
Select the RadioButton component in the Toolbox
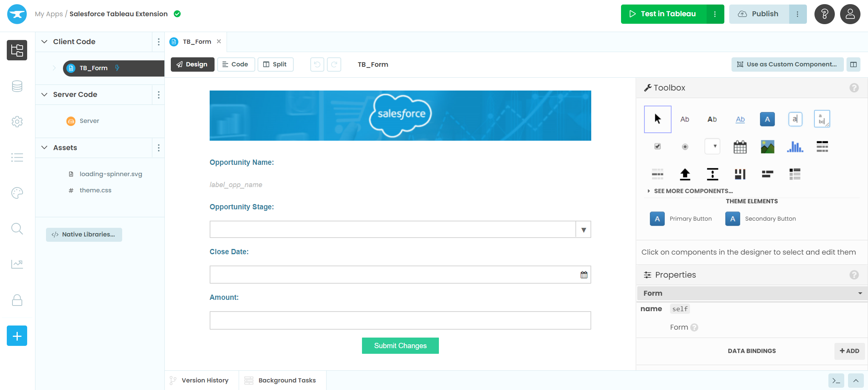(685, 146)
